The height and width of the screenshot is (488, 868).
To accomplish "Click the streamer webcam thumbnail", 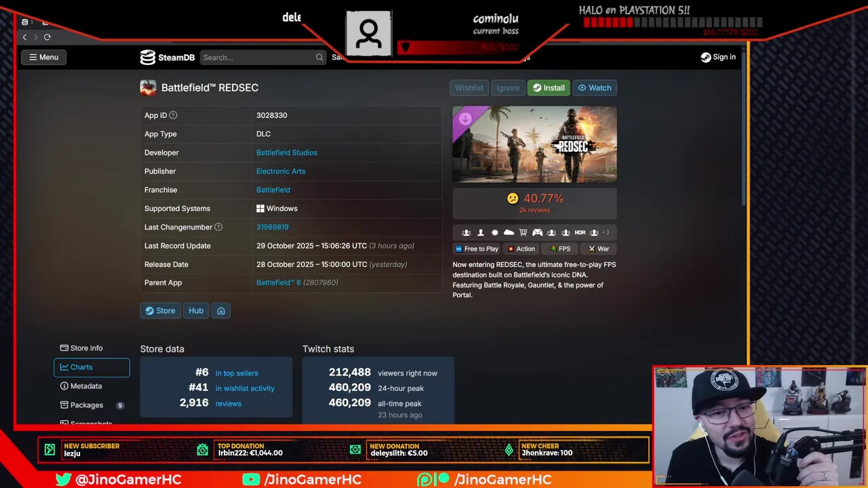I will click(x=760, y=426).
